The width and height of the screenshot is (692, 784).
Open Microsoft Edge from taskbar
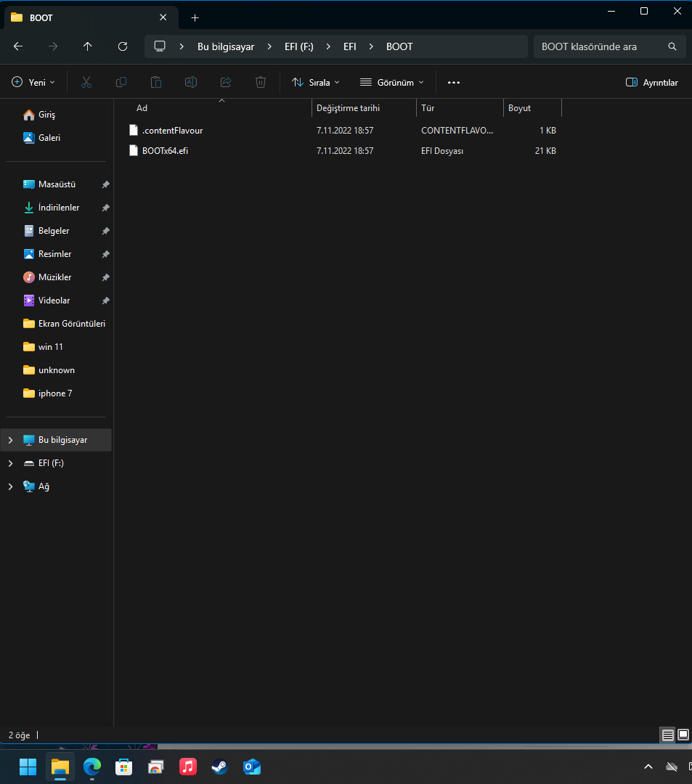coord(91,767)
